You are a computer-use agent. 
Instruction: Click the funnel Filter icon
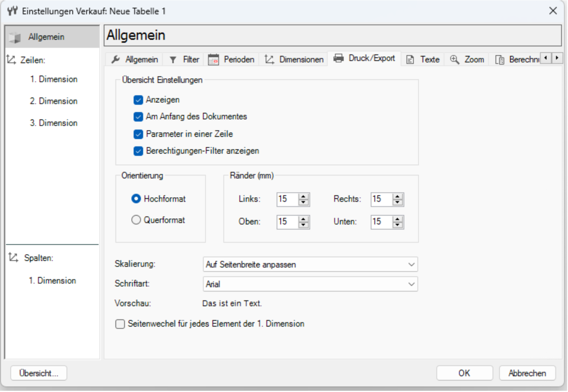(x=173, y=60)
